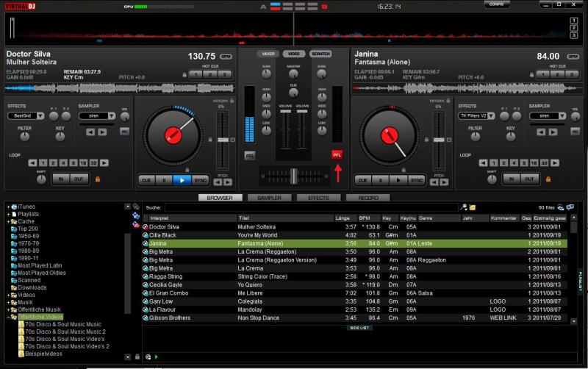
Task: Click the left deck sampler REC button
Action: click(124, 132)
